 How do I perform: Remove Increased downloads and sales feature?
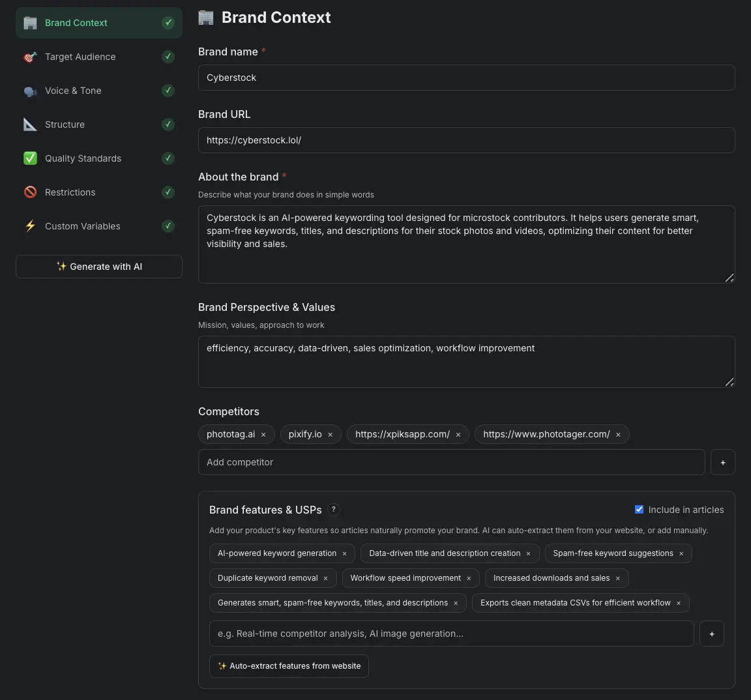point(618,578)
